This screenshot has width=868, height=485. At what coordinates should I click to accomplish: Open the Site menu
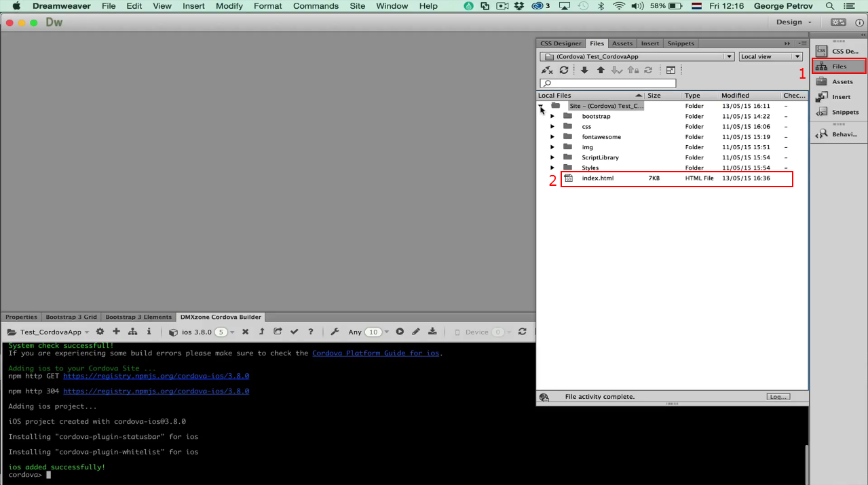357,6
